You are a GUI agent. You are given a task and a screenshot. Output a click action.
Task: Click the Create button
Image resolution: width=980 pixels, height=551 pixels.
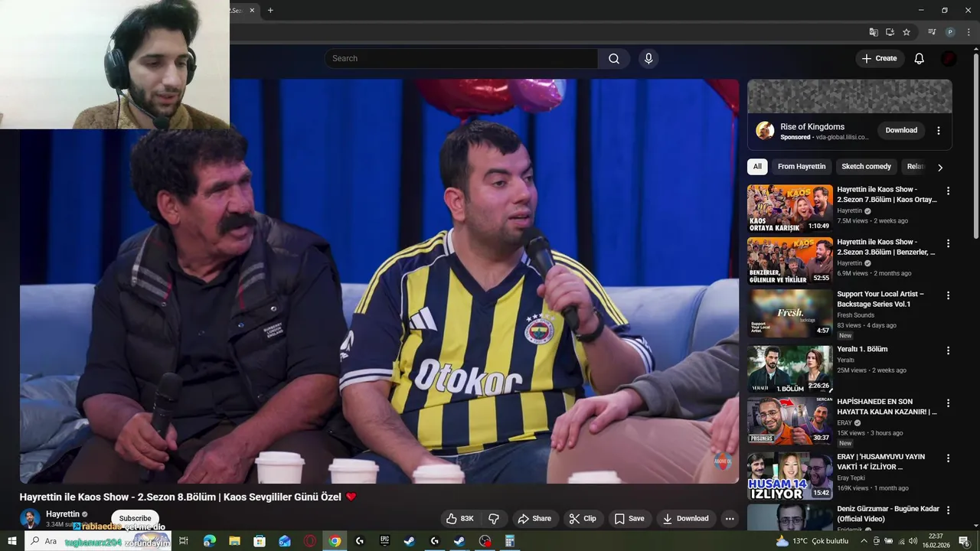pyautogui.click(x=880, y=58)
